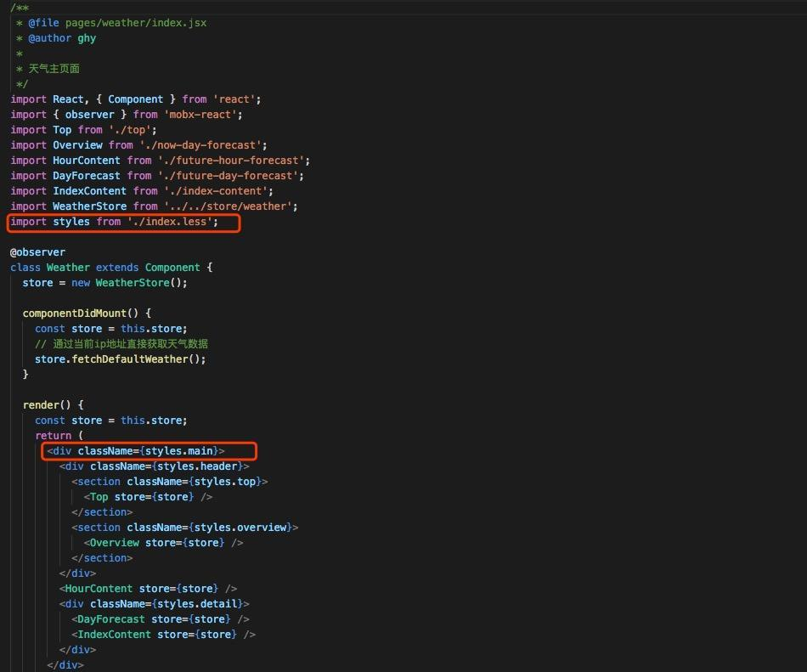Screen dimensions: 807x672
Task: Click the '<Overview store={store} />' line
Action: tap(164, 543)
